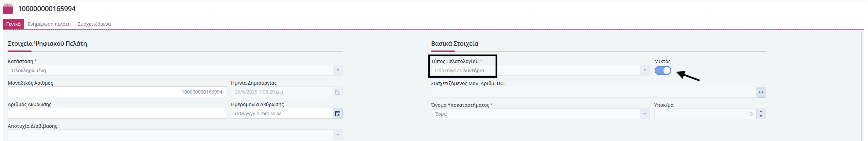The width and height of the screenshot is (868, 141).
Task: Click the Μοναδικός Αριθμός field
Action: tap(117, 92)
